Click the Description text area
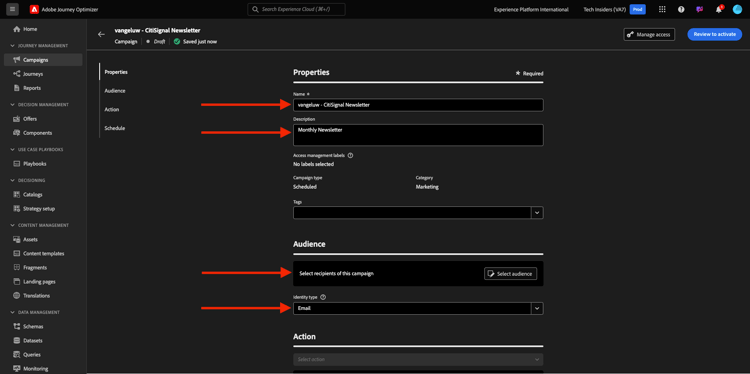This screenshot has width=750, height=374. 418,135
